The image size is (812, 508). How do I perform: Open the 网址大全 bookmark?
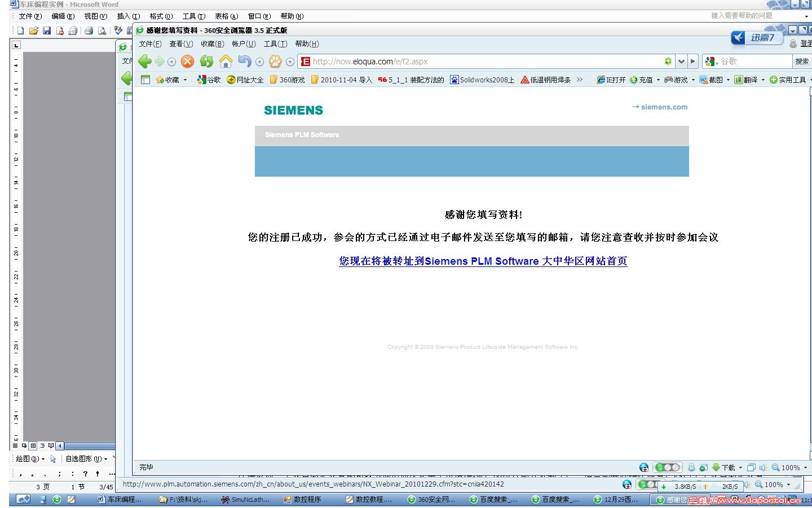245,80
